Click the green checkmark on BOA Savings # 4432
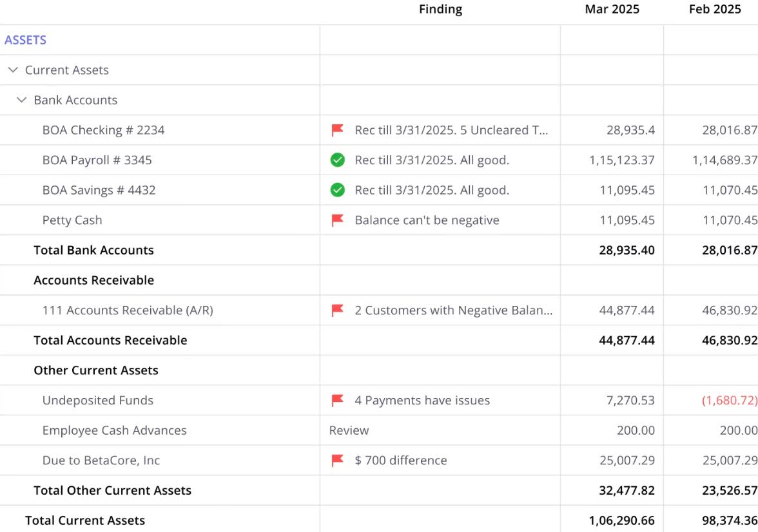Screen dimensions: 758x532 point(337,190)
